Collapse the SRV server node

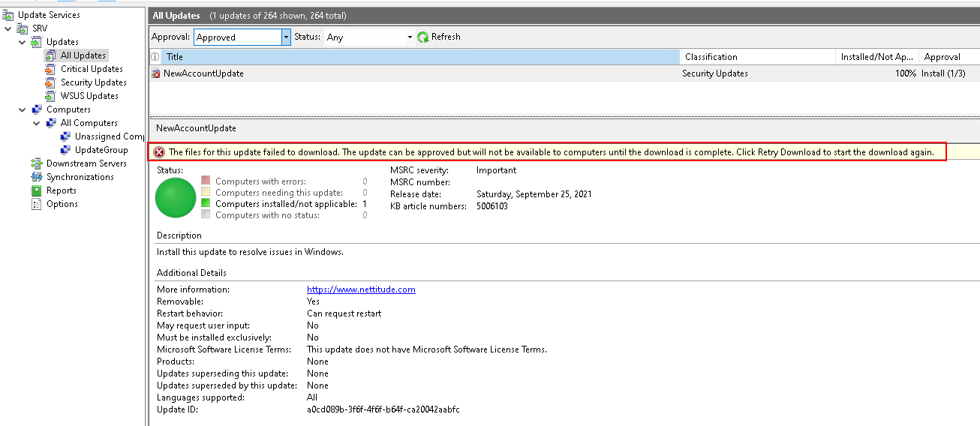[x=8, y=28]
